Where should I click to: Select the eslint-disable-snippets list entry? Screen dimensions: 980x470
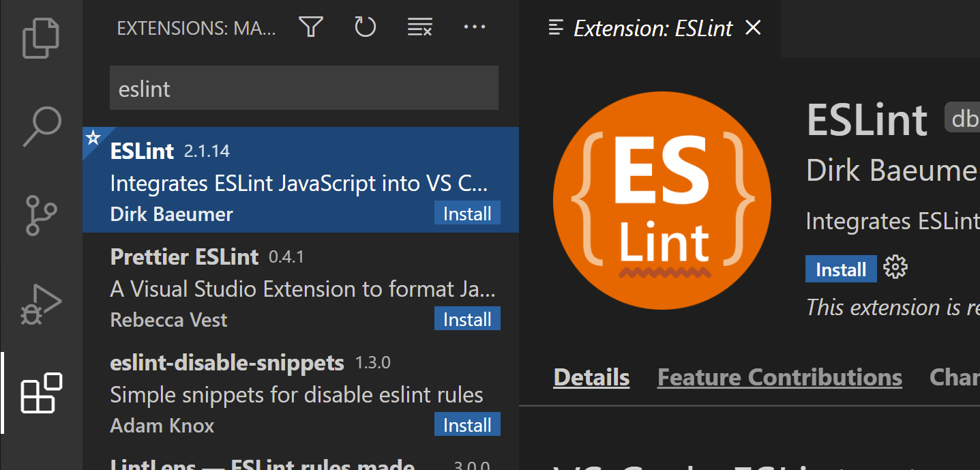click(x=301, y=392)
